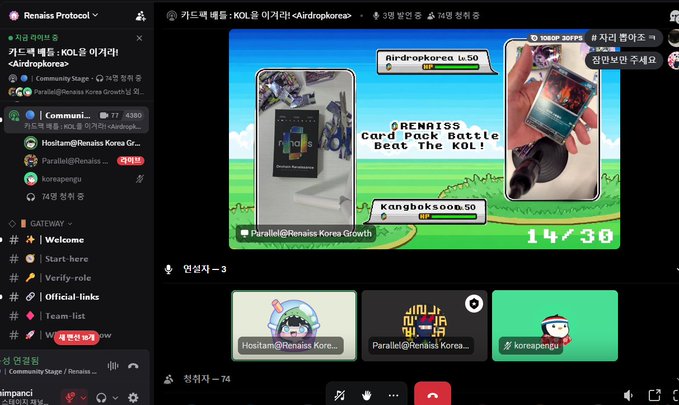The width and height of the screenshot is (679, 405).
Task: Click the raise hand request-to-speak button
Action: [x=366, y=395]
